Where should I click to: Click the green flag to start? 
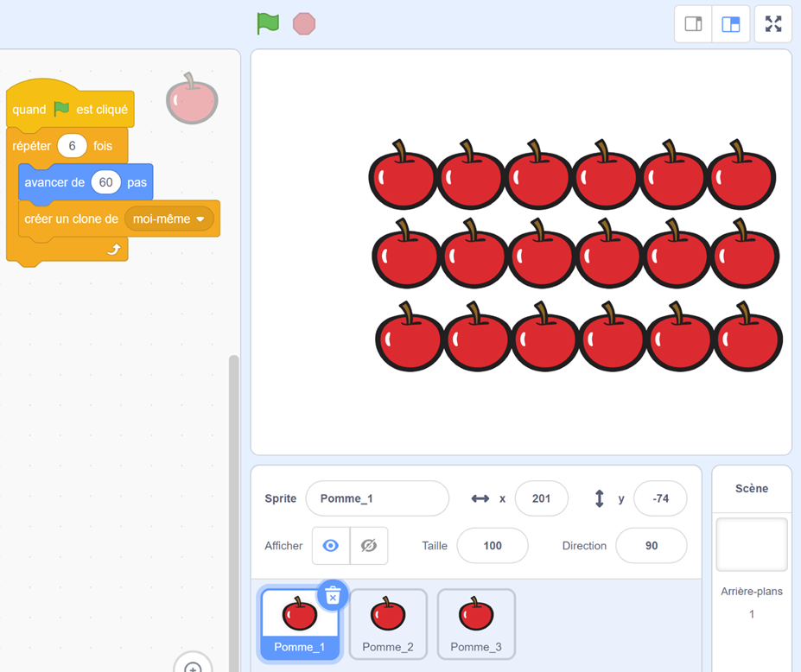268,23
